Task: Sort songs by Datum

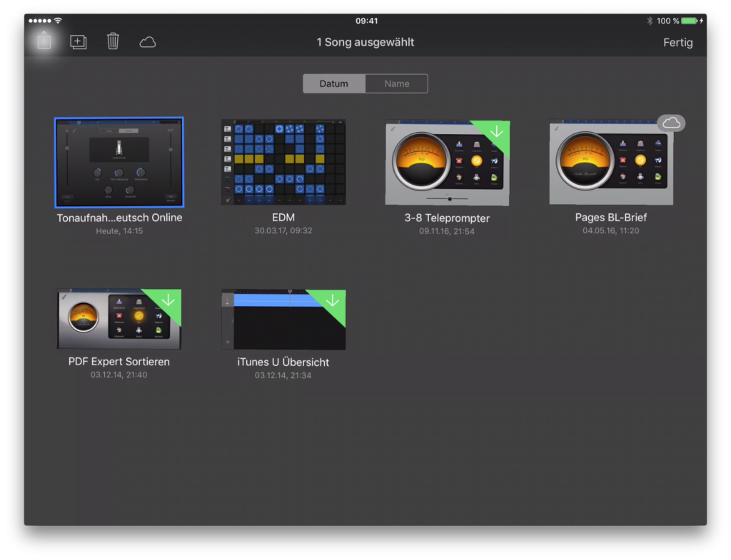Action: 333,83
